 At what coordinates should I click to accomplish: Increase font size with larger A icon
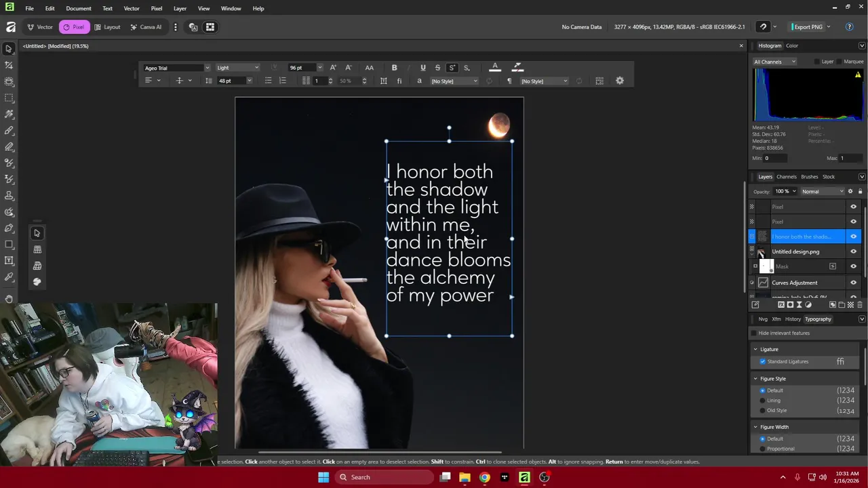coord(333,68)
